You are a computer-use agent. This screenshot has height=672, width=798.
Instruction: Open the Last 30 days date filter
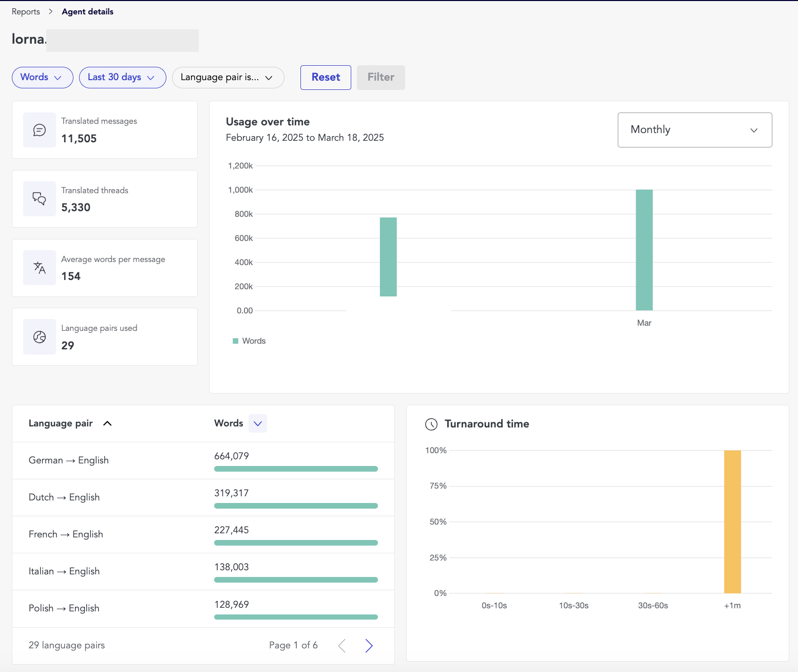pos(122,78)
